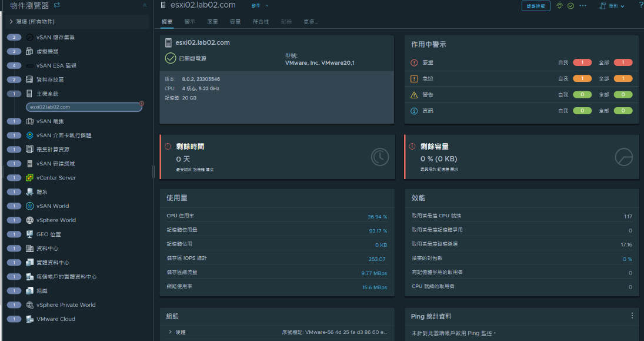
Task: Click the splitter handle between the object browser and main pane
Action: click(154, 171)
